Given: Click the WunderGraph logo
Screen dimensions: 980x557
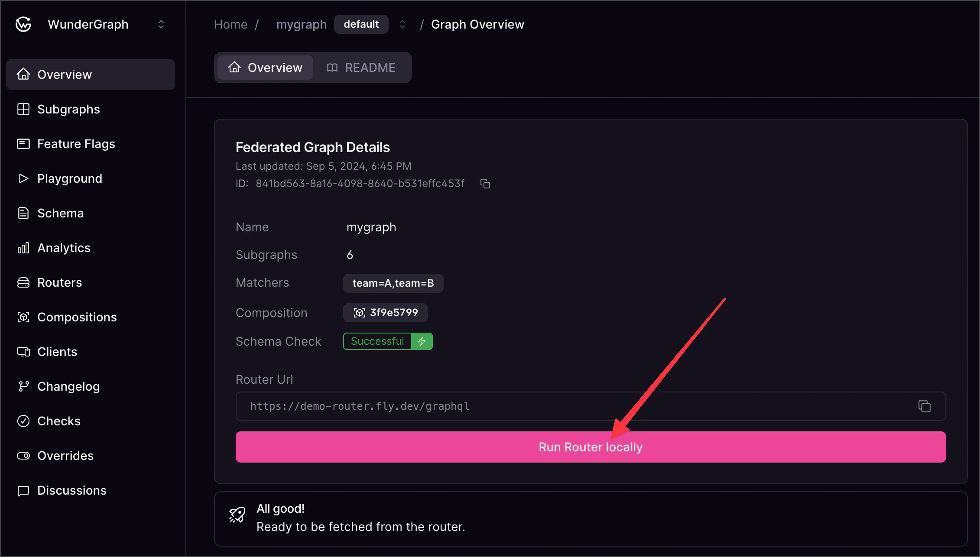Looking at the screenshot, I should click(x=23, y=24).
